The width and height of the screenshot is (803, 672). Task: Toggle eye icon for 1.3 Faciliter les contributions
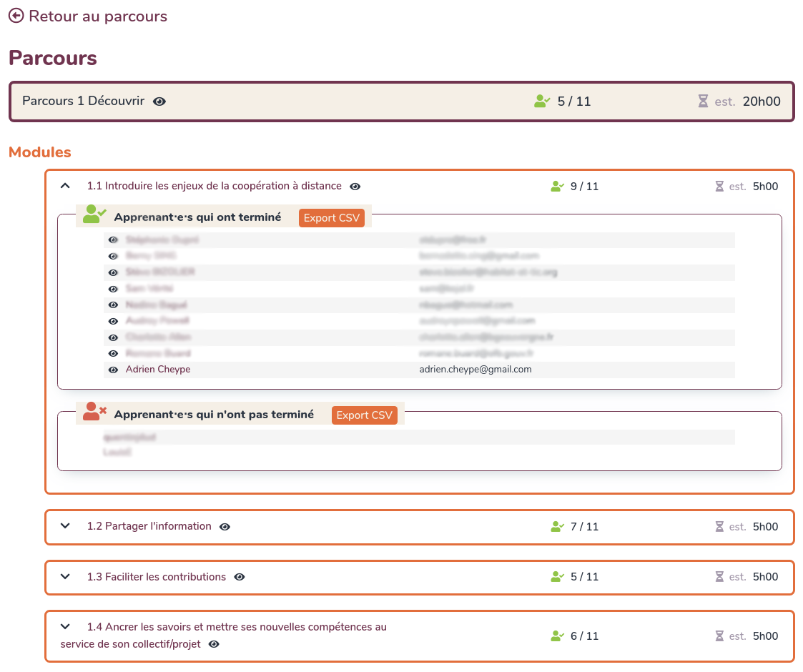[240, 577]
